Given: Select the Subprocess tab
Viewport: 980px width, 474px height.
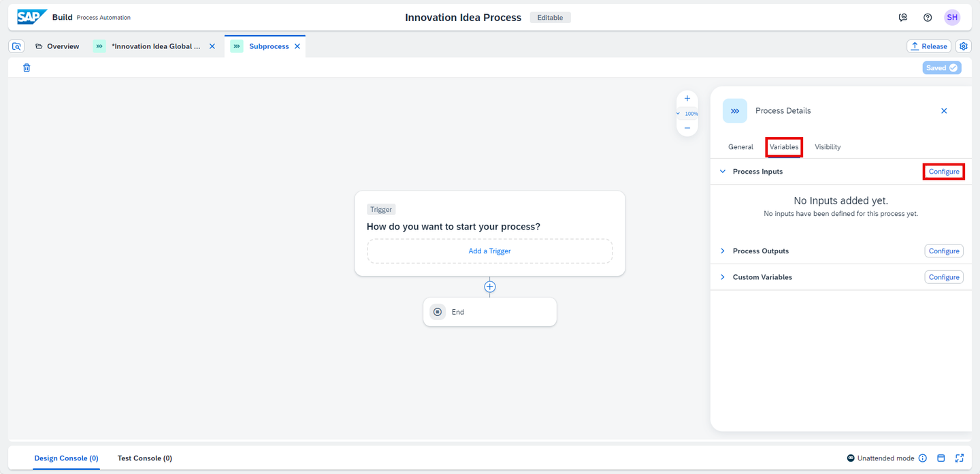Looking at the screenshot, I should tap(269, 46).
